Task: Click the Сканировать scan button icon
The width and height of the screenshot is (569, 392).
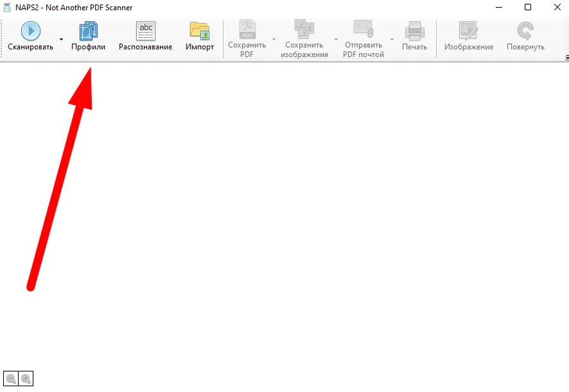Action: 30,31
